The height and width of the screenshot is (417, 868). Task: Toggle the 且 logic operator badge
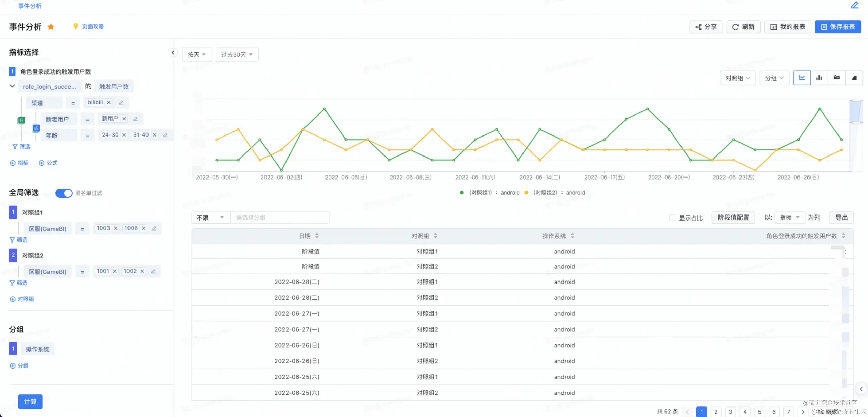click(21, 120)
